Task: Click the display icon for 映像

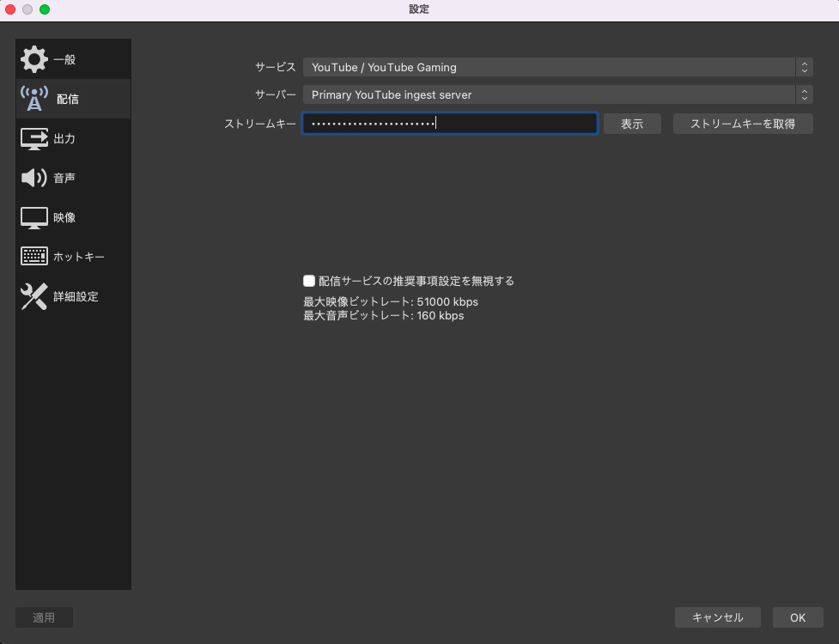Action: [34, 218]
